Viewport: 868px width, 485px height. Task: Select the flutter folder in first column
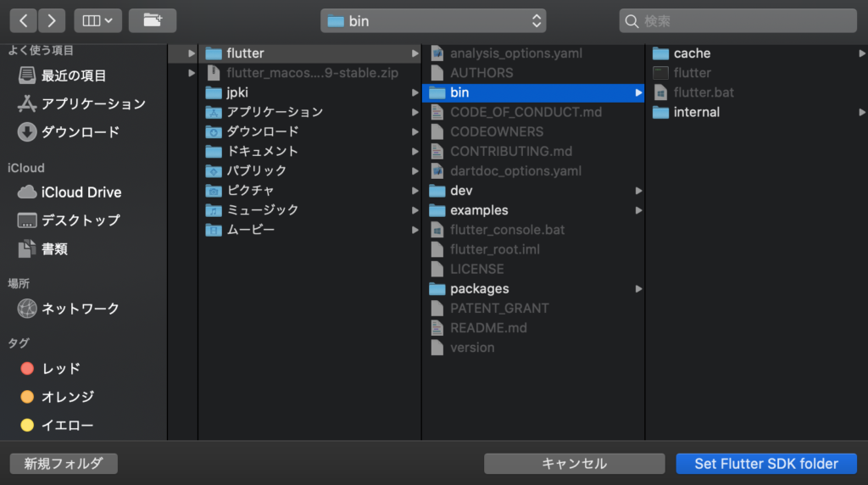point(310,53)
